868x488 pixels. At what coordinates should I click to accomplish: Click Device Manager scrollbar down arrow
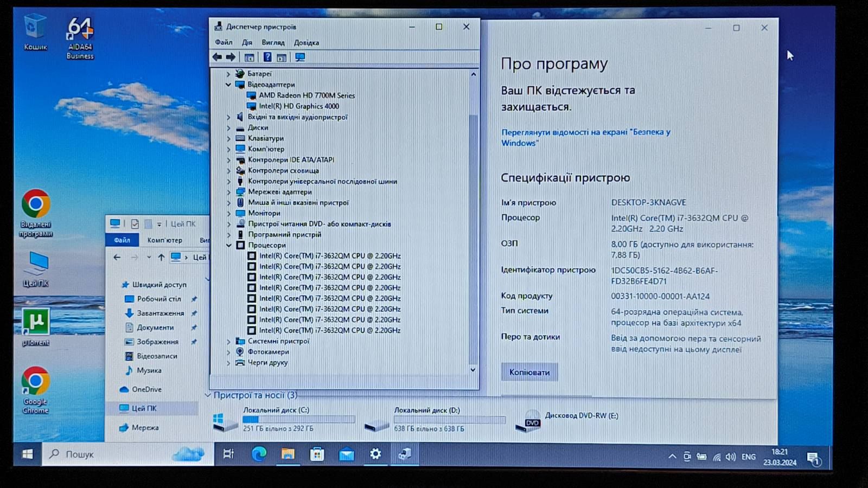[x=473, y=370]
